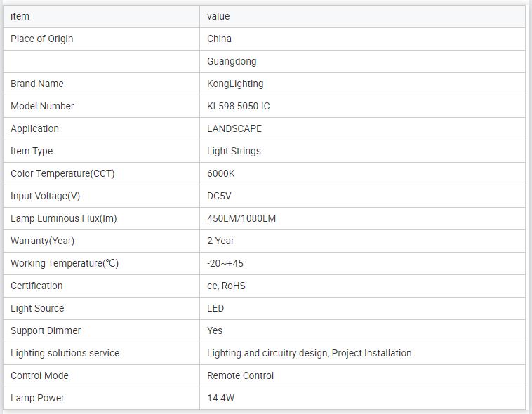532x414 pixels.
Task: Click the '-20~+45' working temperature value
Action: point(225,263)
